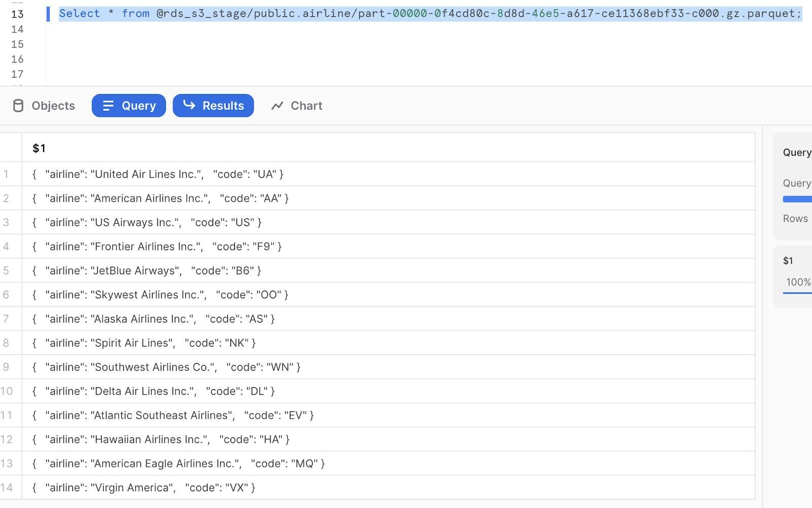This screenshot has height=508, width=812.
Task: Click the list icon inside the Query button
Action: click(108, 106)
